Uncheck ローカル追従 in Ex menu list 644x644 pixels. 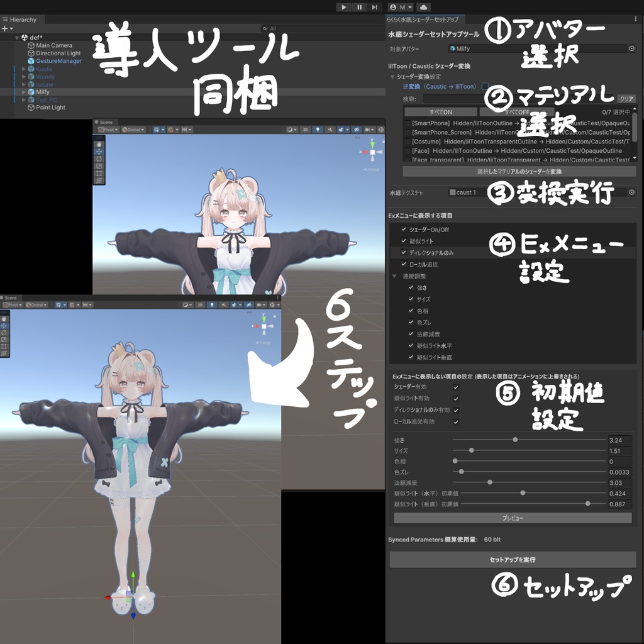pyautogui.click(x=404, y=264)
